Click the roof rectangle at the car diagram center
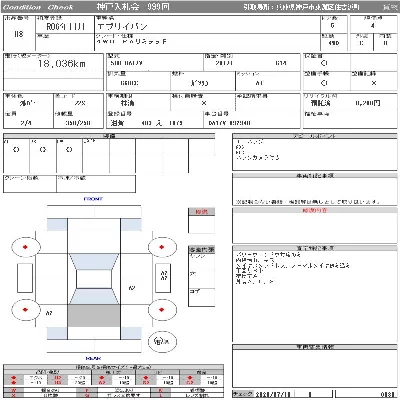 point(94,279)
